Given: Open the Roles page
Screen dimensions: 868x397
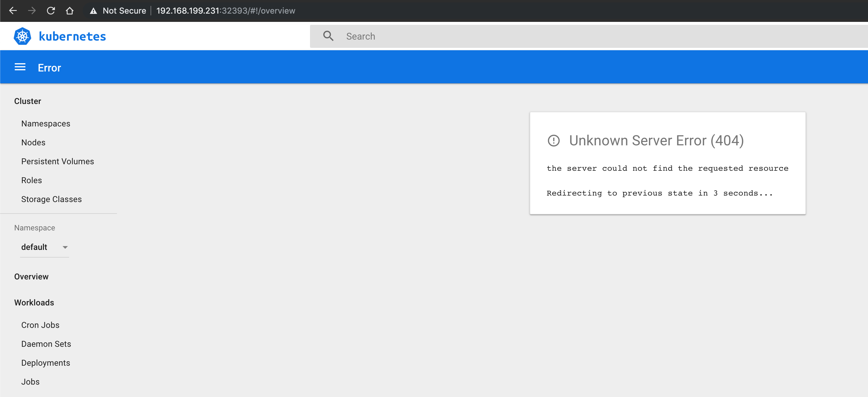Looking at the screenshot, I should click(x=32, y=180).
